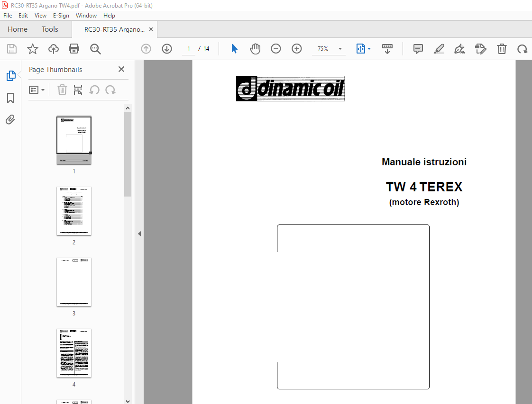
Task: Delete pages in thumbnails panel
Action: click(x=62, y=90)
